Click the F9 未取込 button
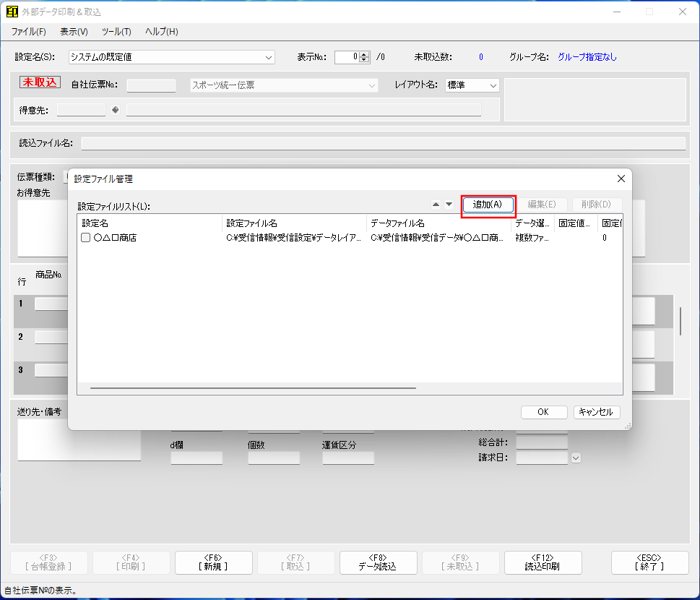This screenshot has width=700, height=600. coord(460,562)
